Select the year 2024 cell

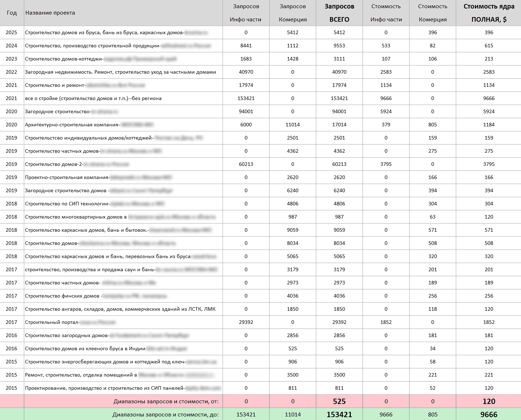(11, 46)
